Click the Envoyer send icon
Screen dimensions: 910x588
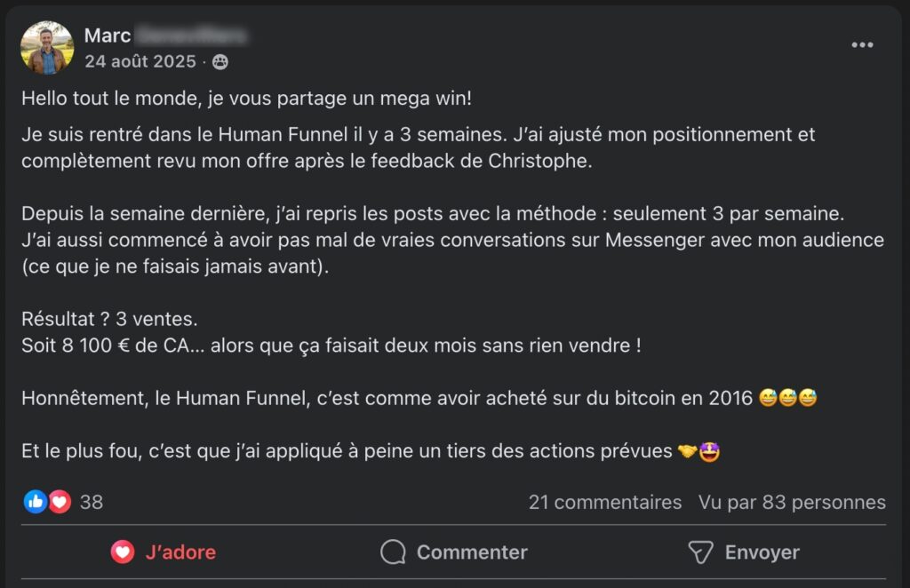coord(701,552)
